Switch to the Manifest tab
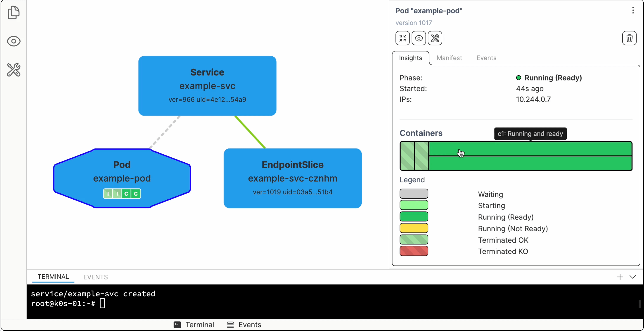This screenshot has width=644, height=331. [449, 58]
